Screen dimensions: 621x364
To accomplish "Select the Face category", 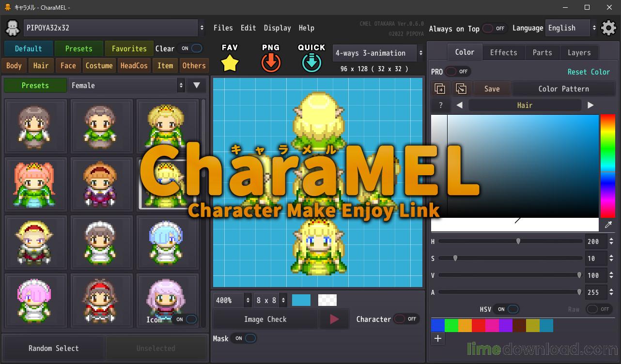I will click(x=68, y=65).
